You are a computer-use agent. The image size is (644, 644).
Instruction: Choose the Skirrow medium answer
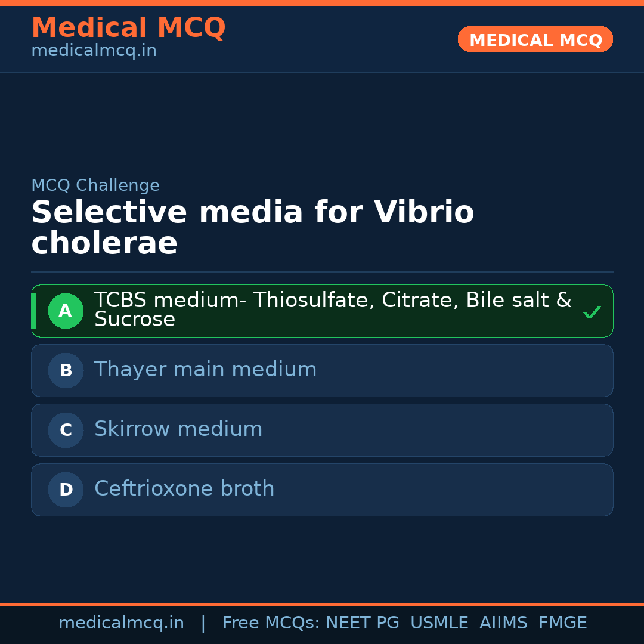point(178,429)
